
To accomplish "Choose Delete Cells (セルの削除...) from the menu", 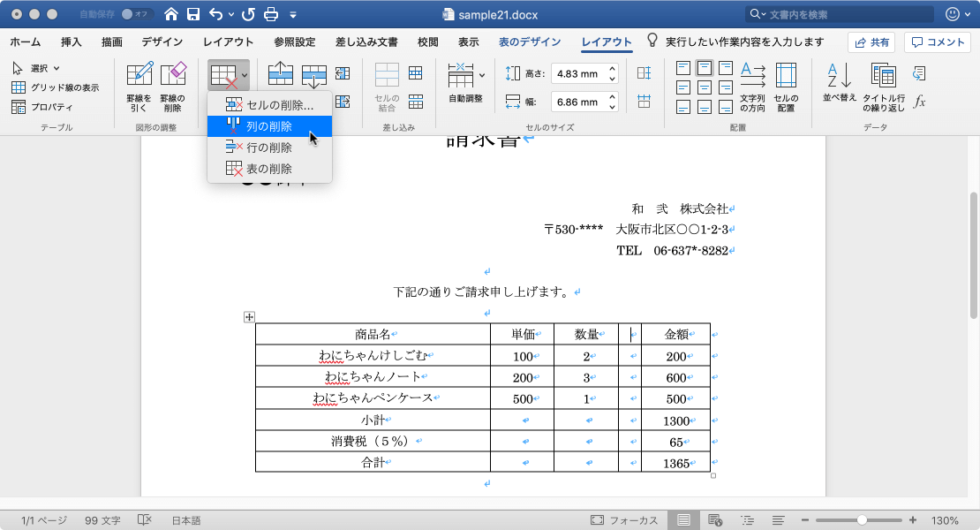I will [269, 105].
